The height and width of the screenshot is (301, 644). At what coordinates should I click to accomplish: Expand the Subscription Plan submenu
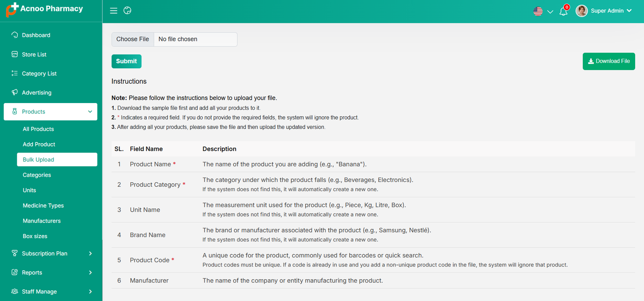90,254
